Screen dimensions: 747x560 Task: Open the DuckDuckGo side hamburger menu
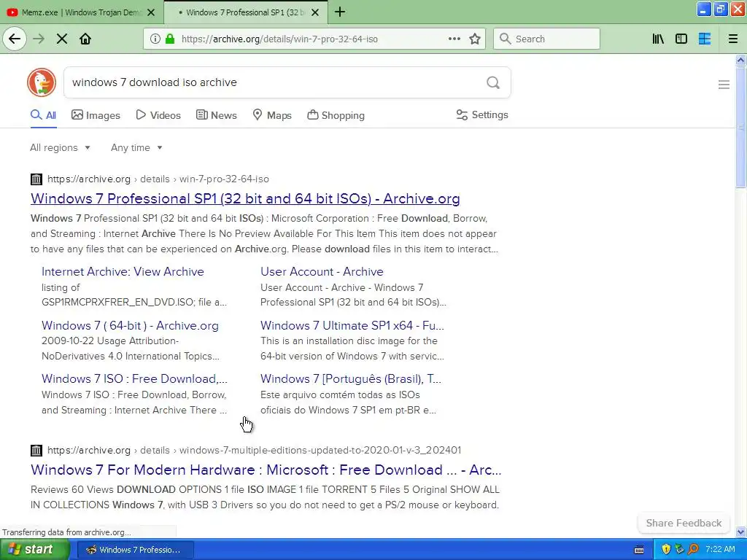pyautogui.click(x=724, y=85)
